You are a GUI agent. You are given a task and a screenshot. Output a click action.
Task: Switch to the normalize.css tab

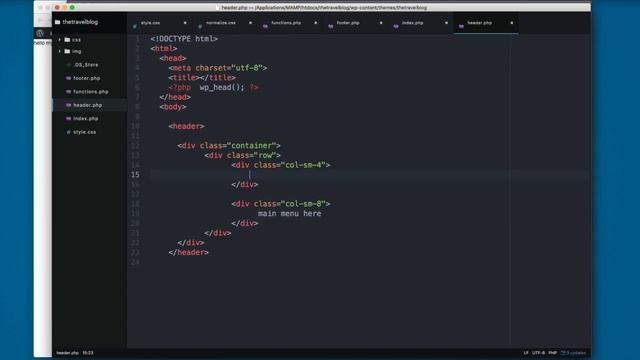click(x=224, y=23)
